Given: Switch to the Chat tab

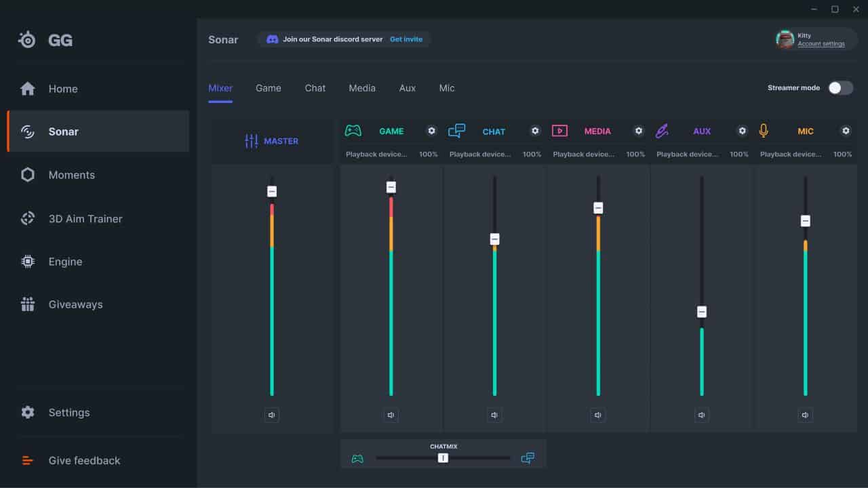Looking at the screenshot, I should click(x=315, y=88).
